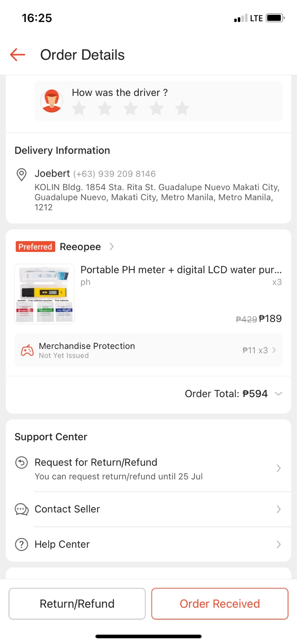Screen dimensions: 297x644
Task: Rate the driver one star
Action: [79, 108]
